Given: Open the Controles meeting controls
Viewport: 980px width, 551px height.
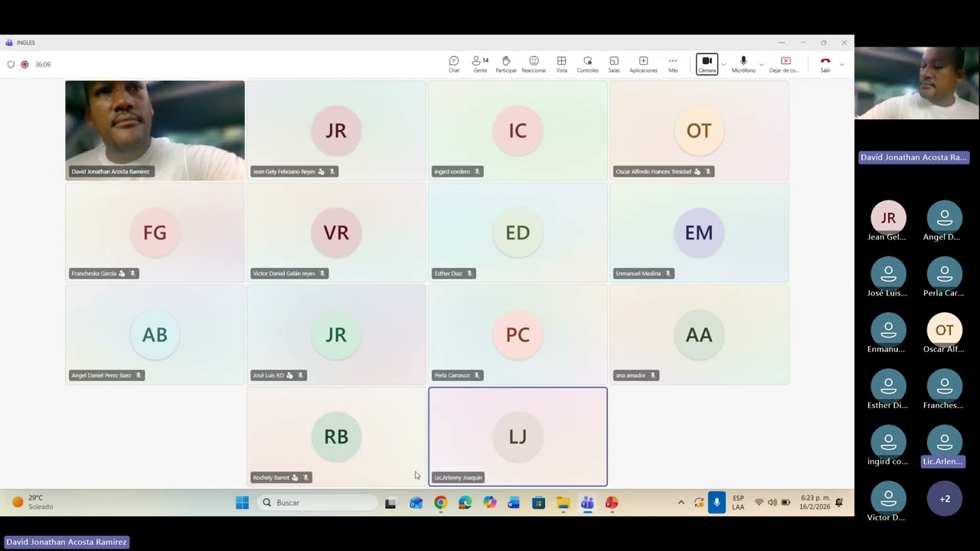Looking at the screenshot, I should tap(588, 64).
